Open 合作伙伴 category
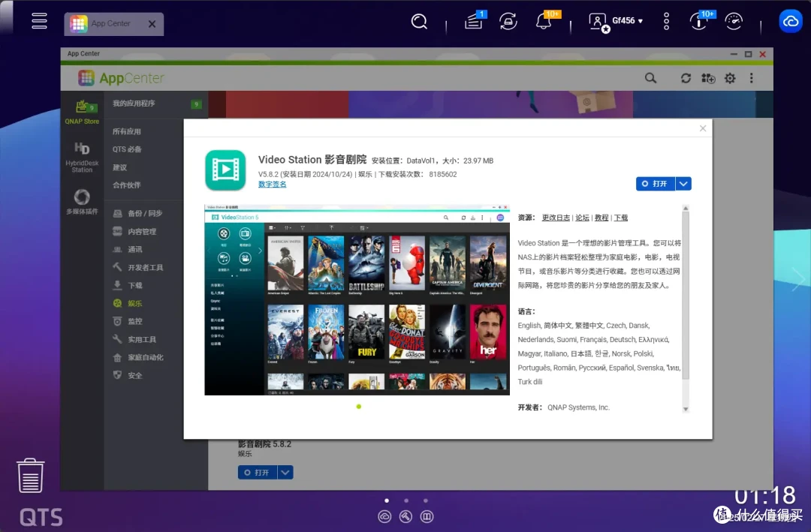811x532 pixels. coord(127,185)
